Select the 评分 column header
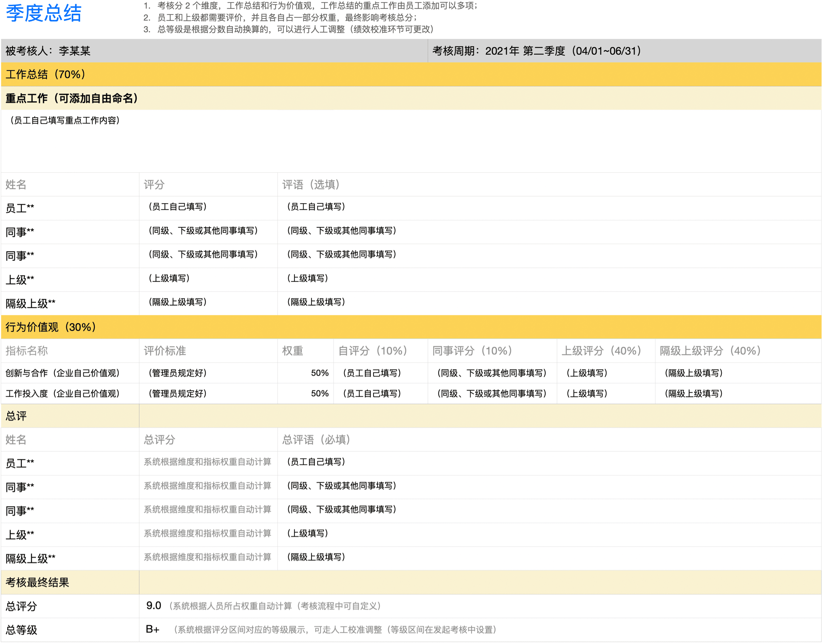This screenshot has width=823, height=644. point(208,184)
